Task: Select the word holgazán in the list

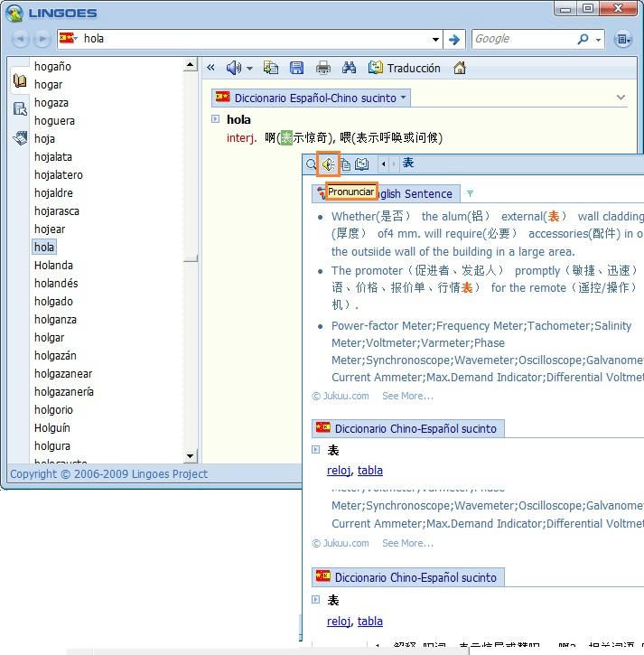Action: (55, 355)
